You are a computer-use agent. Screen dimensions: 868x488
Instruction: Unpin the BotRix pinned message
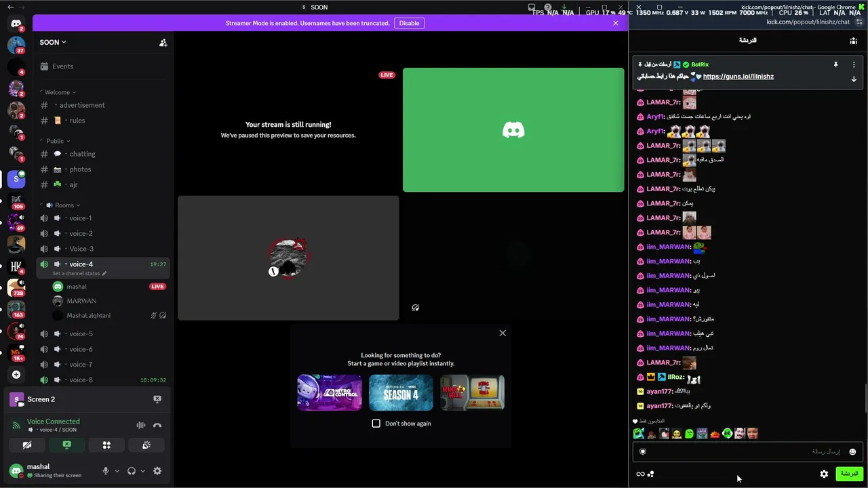pos(835,64)
